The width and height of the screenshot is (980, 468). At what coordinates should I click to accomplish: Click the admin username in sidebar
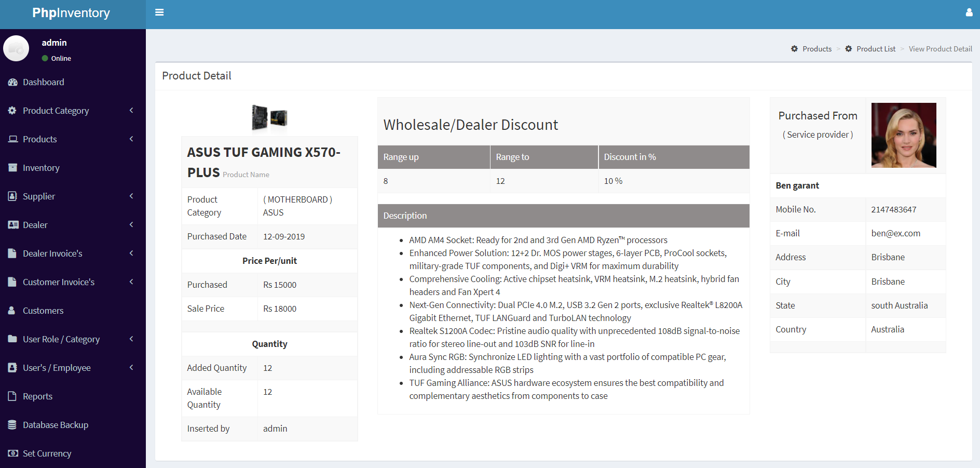pos(55,43)
